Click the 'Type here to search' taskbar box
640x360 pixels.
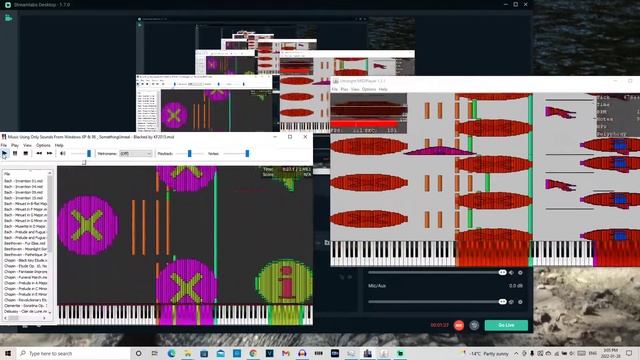[x=74, y=353]
